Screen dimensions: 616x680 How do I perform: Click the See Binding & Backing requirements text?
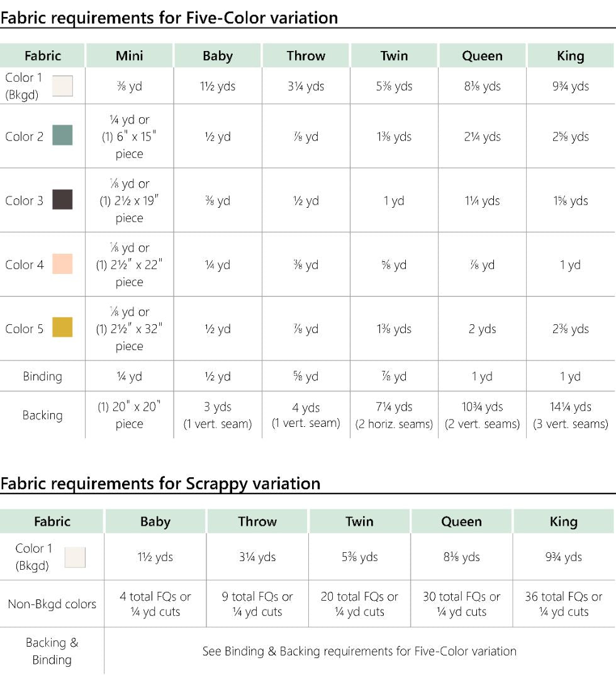(359, 651)
